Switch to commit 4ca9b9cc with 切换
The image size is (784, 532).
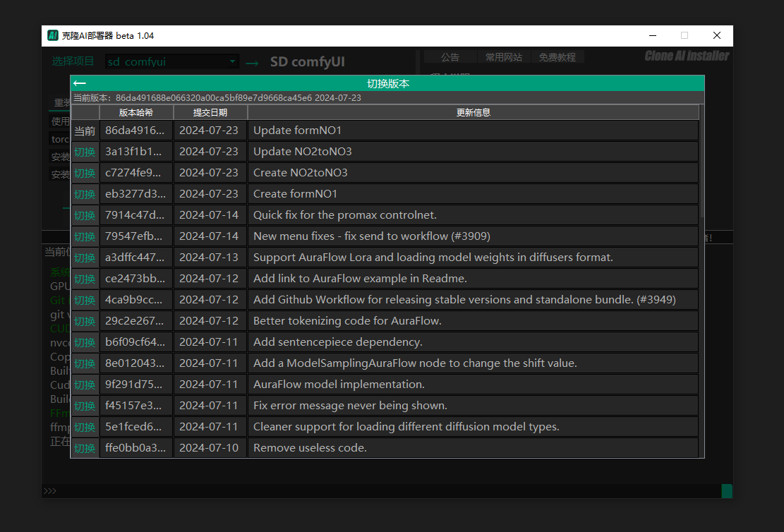(85, 299)
